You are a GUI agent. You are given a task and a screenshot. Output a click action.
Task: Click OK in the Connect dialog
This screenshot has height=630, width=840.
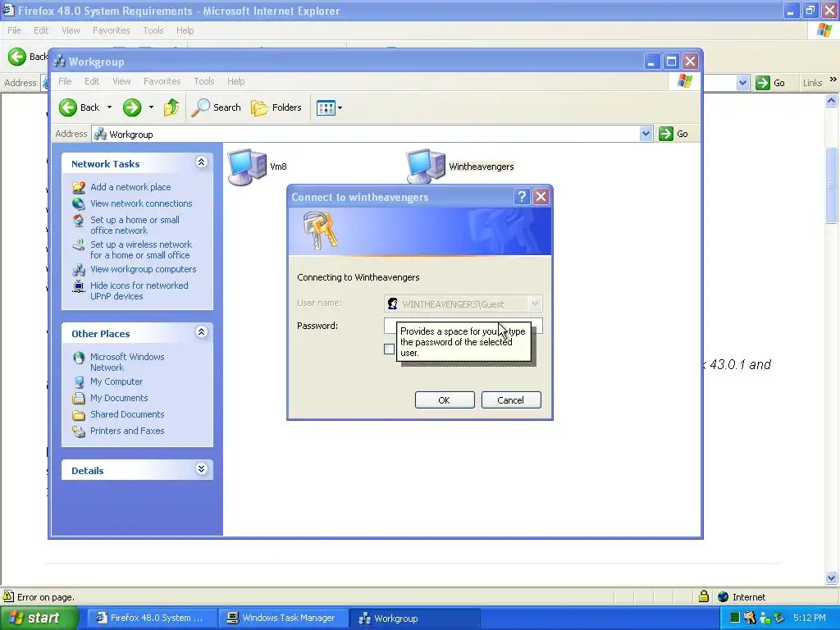(x=445, y=400)
